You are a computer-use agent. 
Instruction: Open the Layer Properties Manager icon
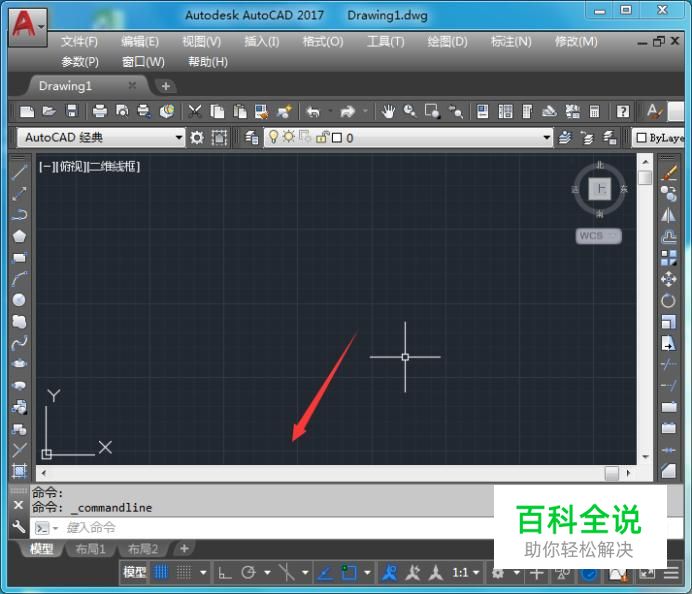tap(252, 138)
